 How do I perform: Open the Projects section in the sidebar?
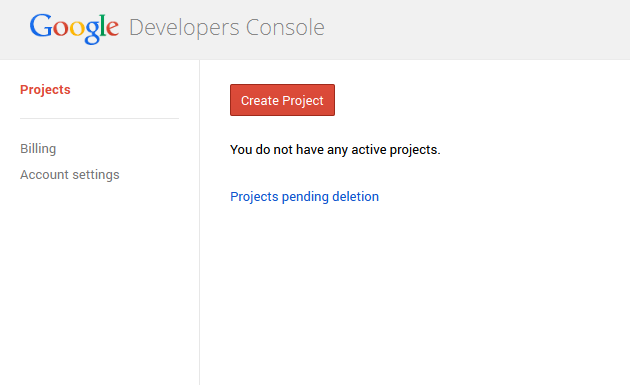45,90
